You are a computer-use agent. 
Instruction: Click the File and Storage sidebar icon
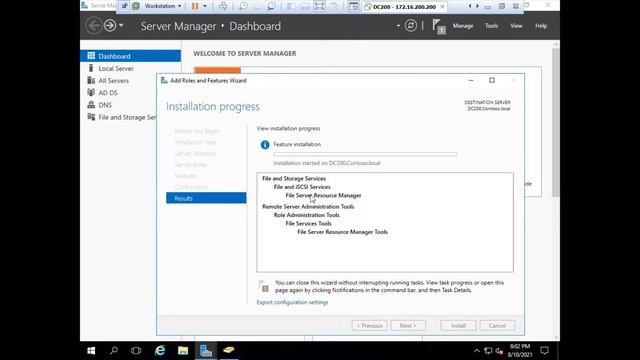coord(91,117)
